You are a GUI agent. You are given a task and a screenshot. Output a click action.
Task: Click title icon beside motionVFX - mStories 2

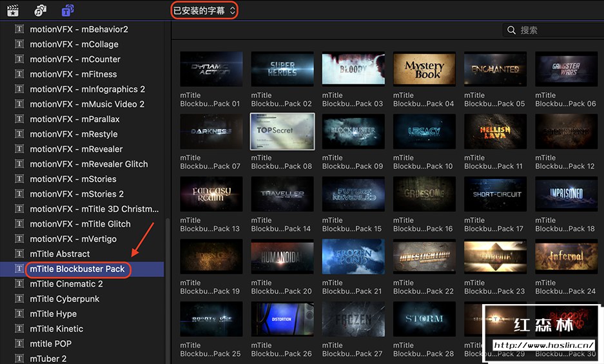coord(19,194)
